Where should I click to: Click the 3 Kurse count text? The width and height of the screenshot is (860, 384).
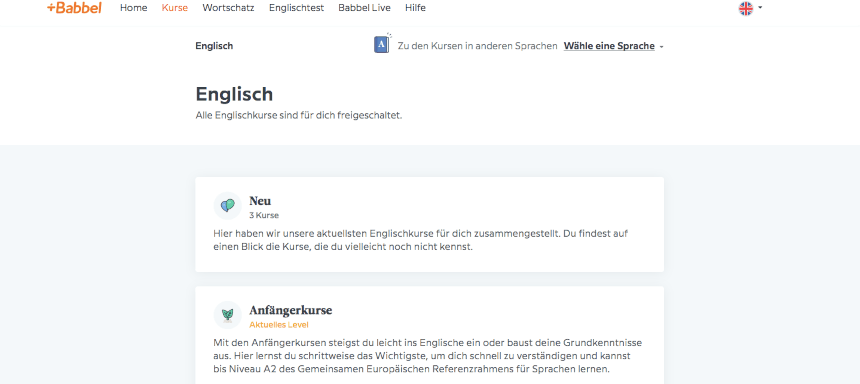tap(264, 215)
